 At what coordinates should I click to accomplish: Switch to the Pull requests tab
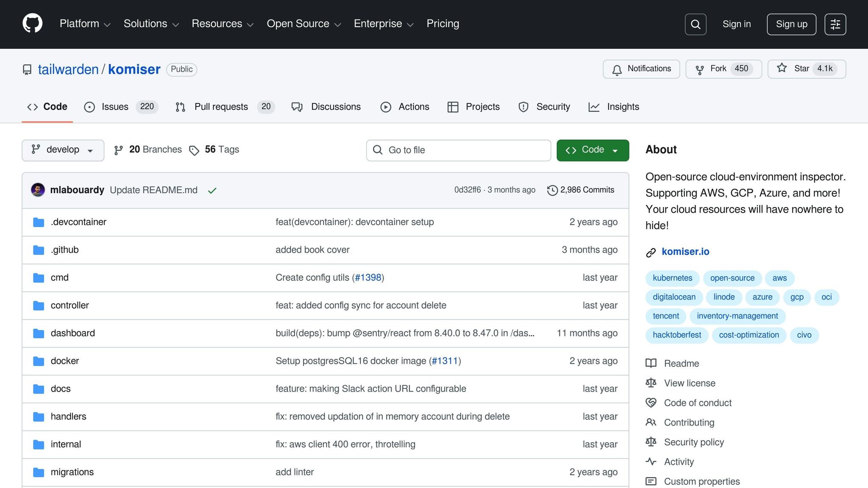pos(221,107)
